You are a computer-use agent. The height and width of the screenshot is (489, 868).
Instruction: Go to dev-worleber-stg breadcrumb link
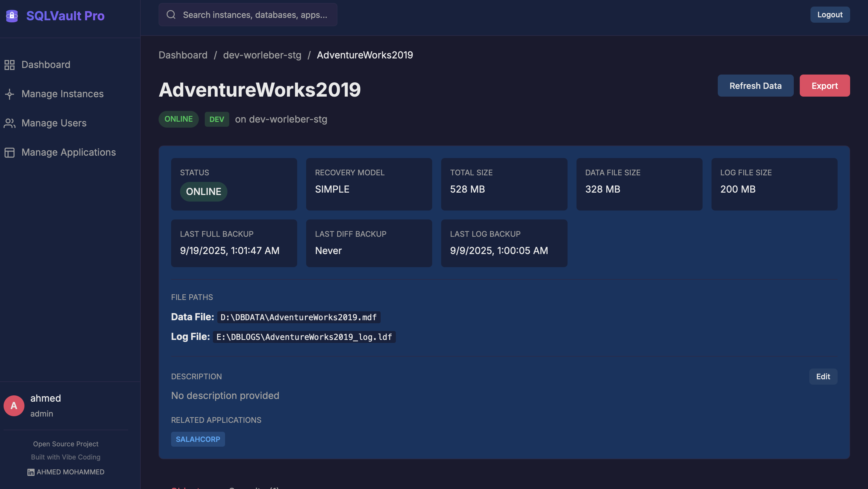point(262,55)
